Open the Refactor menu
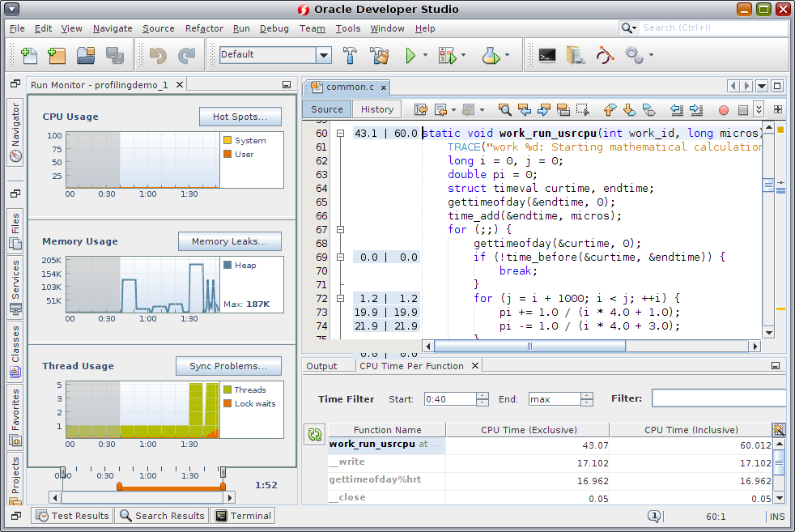The width and height of the screenshot is (795, 532). (204, 28)
